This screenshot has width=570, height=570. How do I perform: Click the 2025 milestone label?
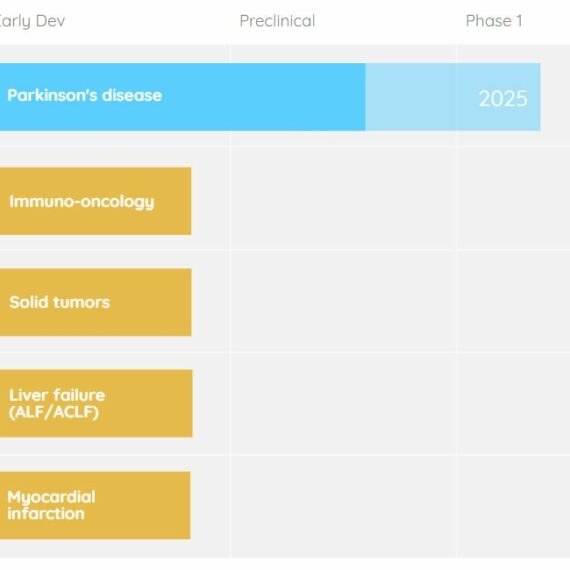click(x=503, y=99)
